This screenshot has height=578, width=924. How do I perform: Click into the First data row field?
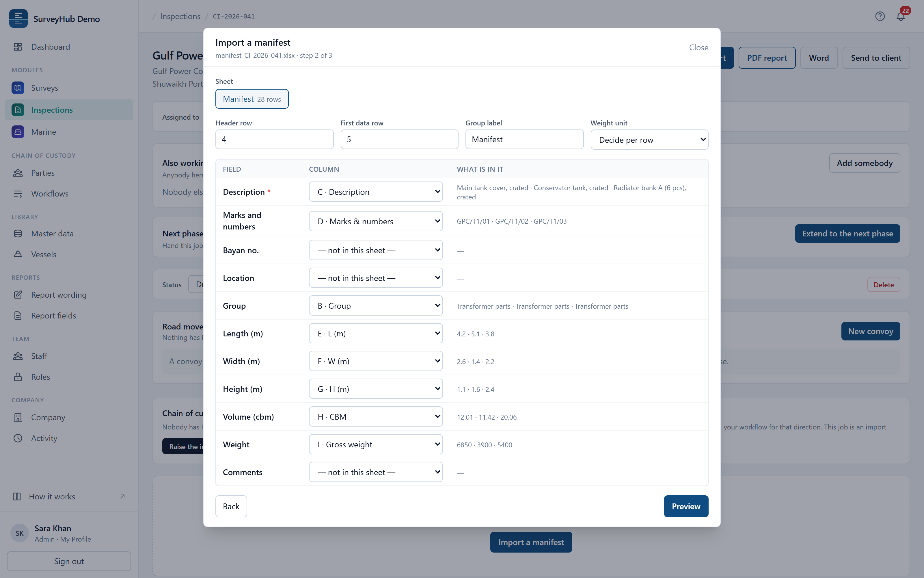399,139
